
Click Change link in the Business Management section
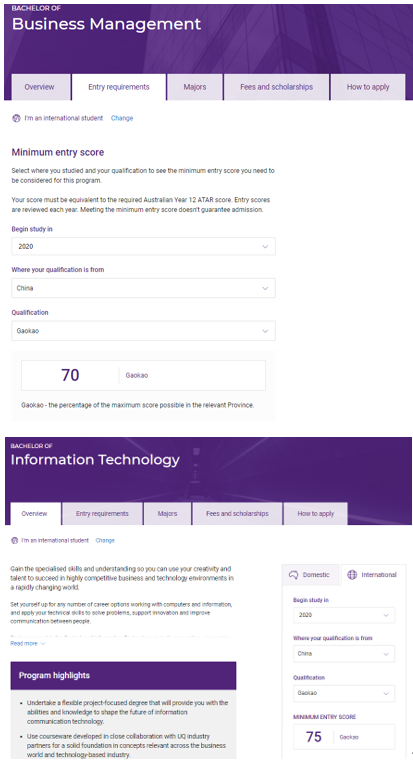click(x=122, y=118)
